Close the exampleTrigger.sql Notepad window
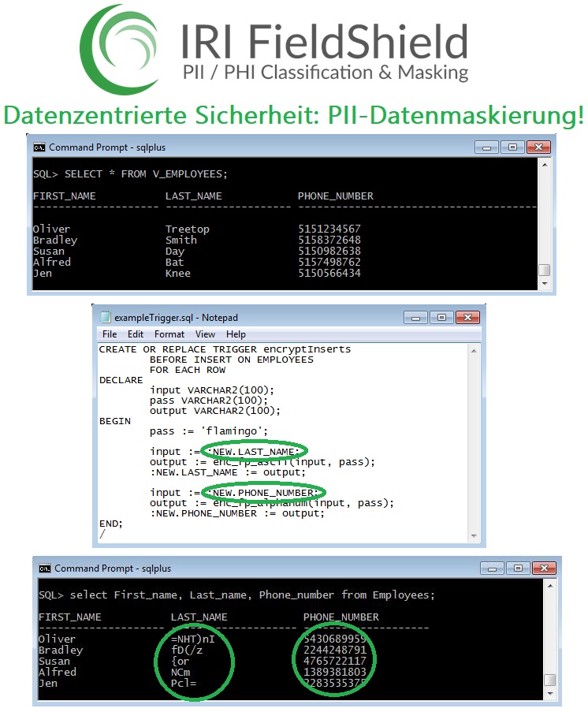Image resolution: width=588 pixels, height=712 pixels. [467, 318]
